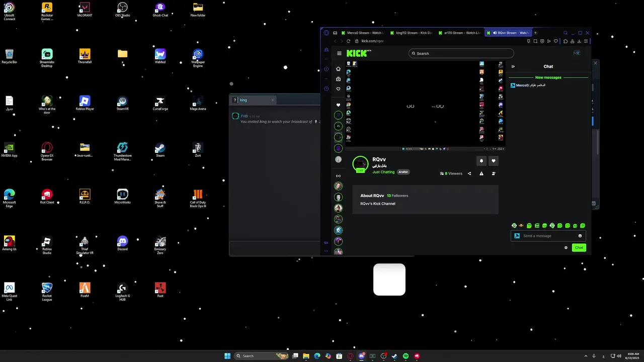
Task: Show hidden system tray icons
Action: pos(586,356)
